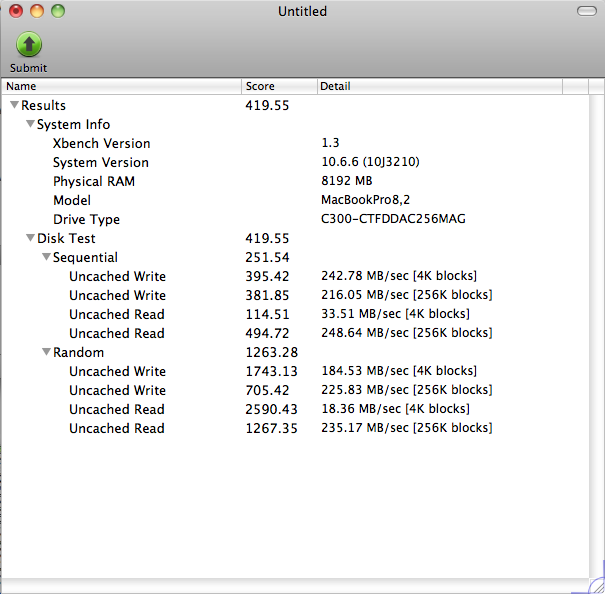Select Uncached Write row scoring 395.42

pos(296,276)
